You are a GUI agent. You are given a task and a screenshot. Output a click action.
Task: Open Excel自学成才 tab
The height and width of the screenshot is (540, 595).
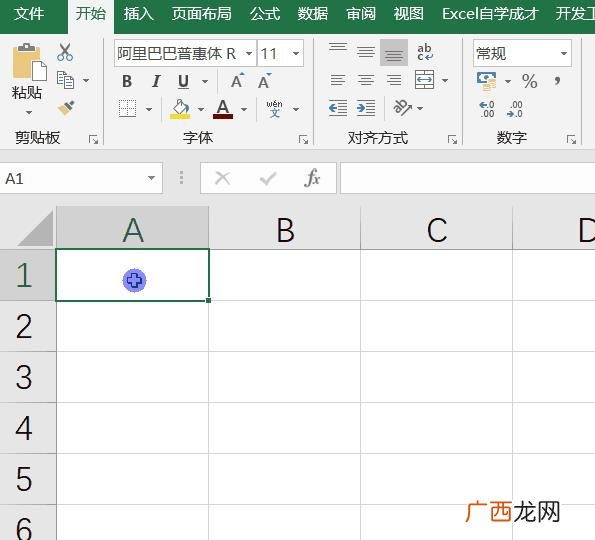pyautogui.click(x=490, y=14)
